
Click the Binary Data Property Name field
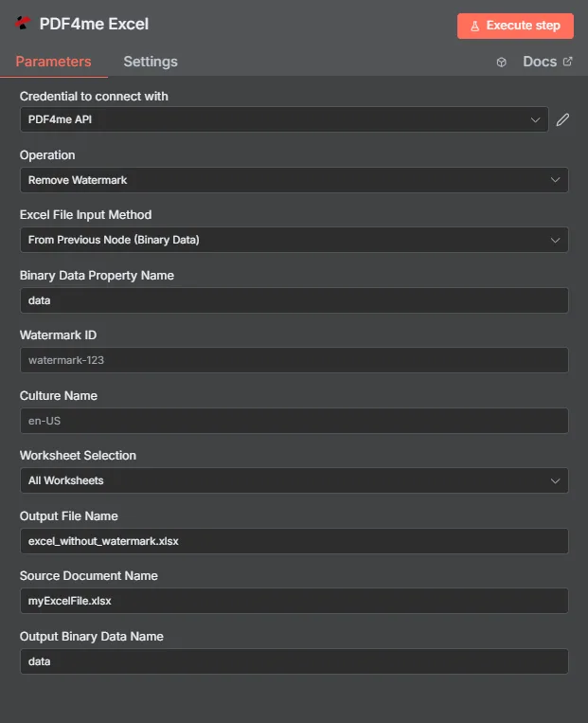click(294, 300)
